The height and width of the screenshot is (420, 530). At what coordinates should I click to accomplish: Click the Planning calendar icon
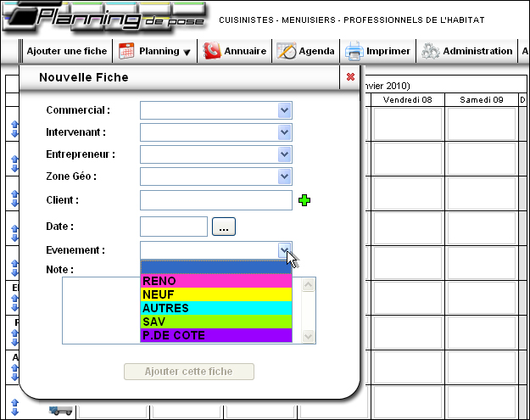pos(126,51)
